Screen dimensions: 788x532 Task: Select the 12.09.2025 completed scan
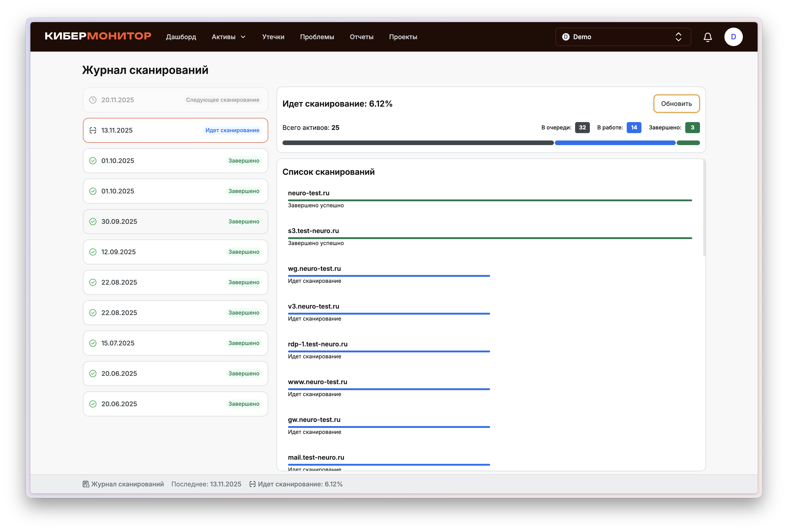pyautogui.click(x=175, y=252)
